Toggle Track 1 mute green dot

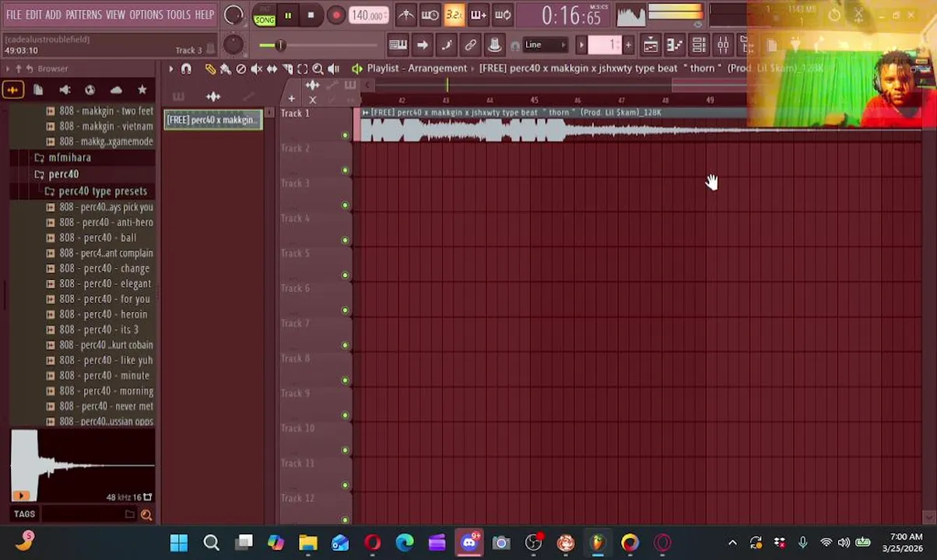(345, 135)
